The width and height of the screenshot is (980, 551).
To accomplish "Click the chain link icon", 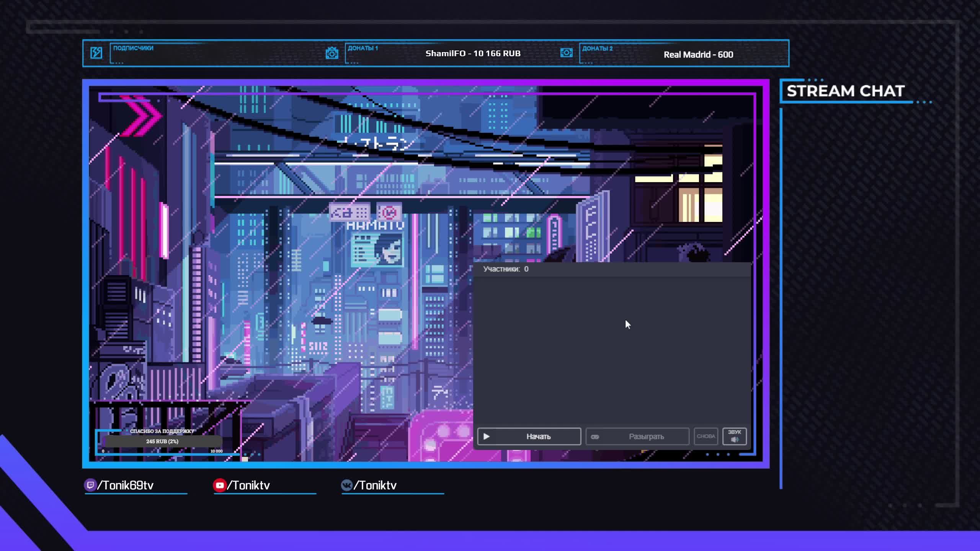I will [595, 437].
